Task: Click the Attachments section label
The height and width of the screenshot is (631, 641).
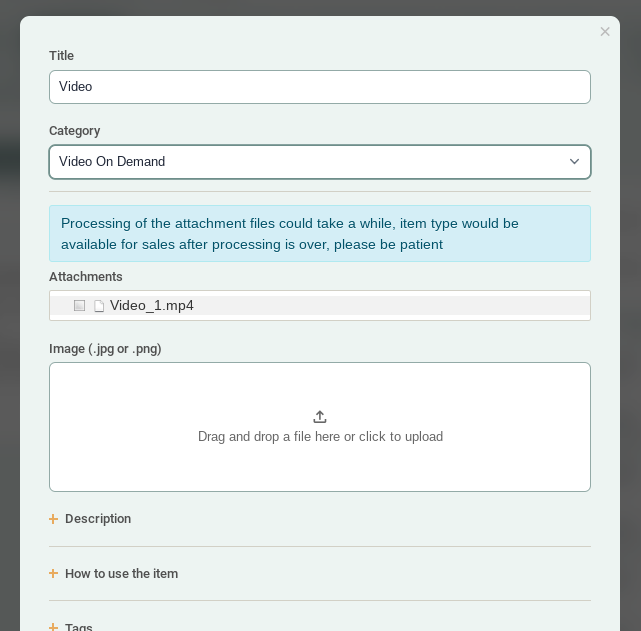Action: click(x=86, y=277)
